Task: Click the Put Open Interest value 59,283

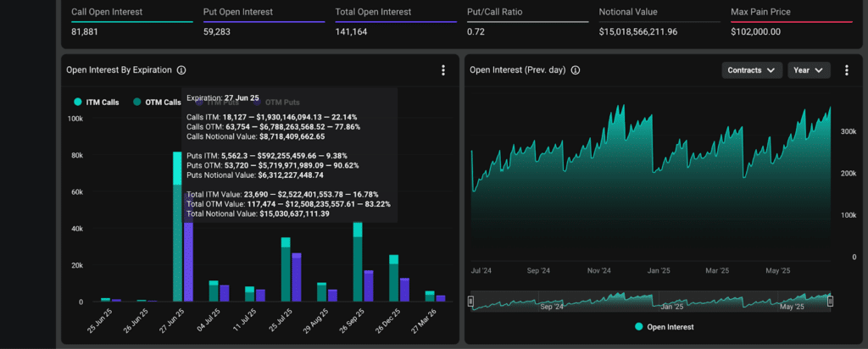Action: pos(217,32)
